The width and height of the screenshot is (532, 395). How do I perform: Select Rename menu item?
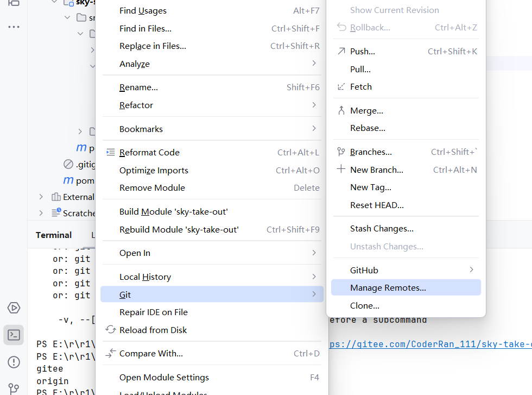click(212, 87)
